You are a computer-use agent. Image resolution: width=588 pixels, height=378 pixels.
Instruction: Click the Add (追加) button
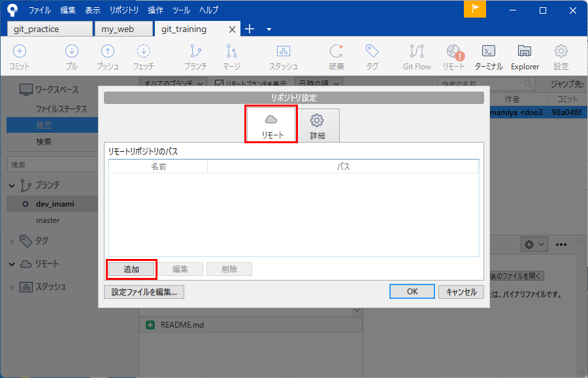pos(131,269)
